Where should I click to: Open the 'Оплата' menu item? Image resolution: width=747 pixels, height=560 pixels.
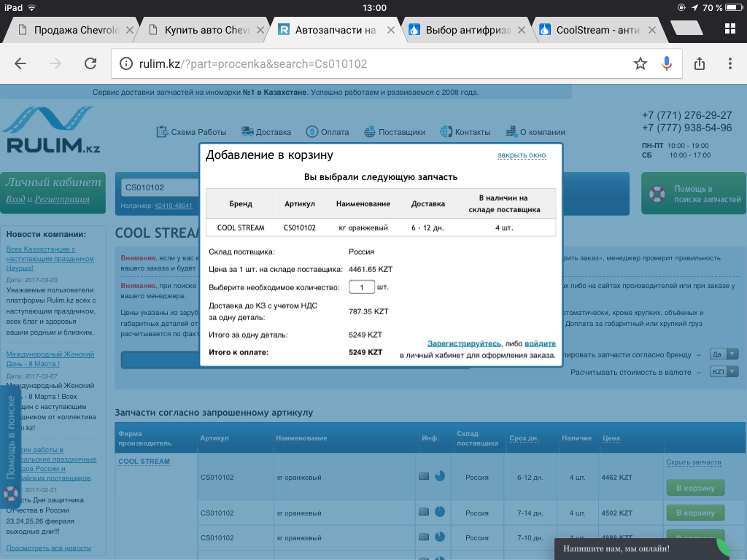[x=328, y=132]
